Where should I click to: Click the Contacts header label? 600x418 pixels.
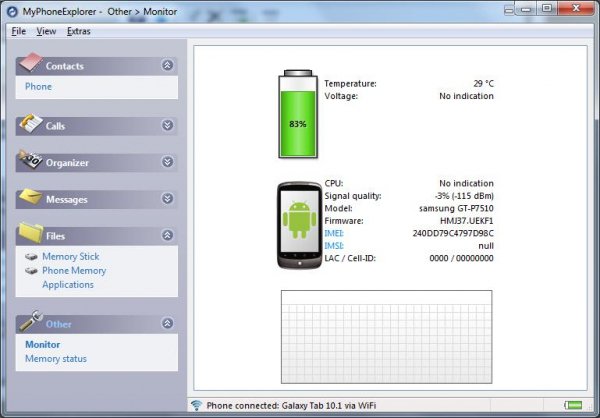click(65, 66)
